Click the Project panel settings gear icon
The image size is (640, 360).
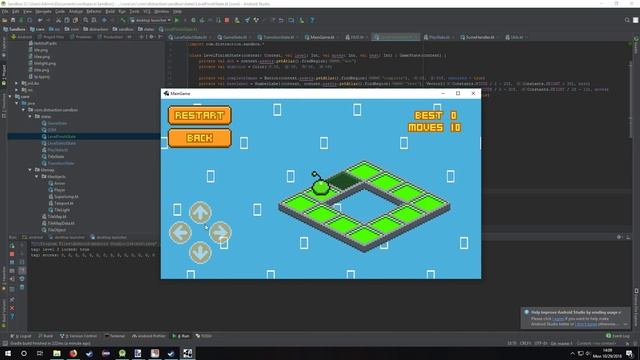tap(151, 37)
